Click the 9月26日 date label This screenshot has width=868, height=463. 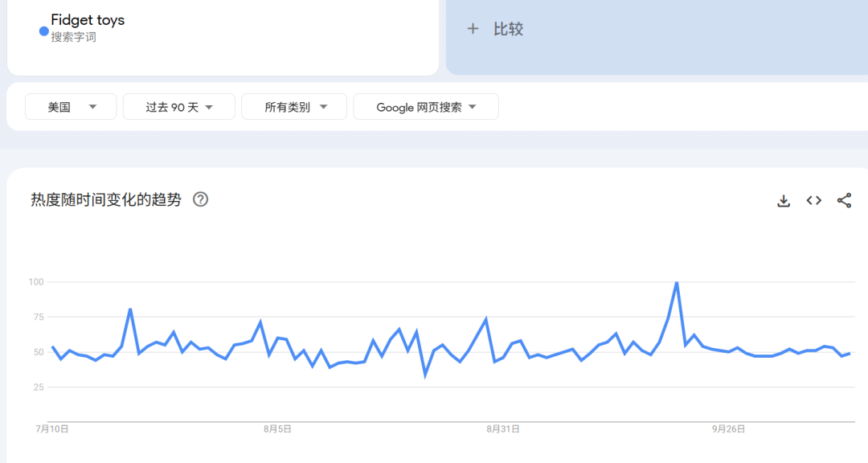pos(728,428)
